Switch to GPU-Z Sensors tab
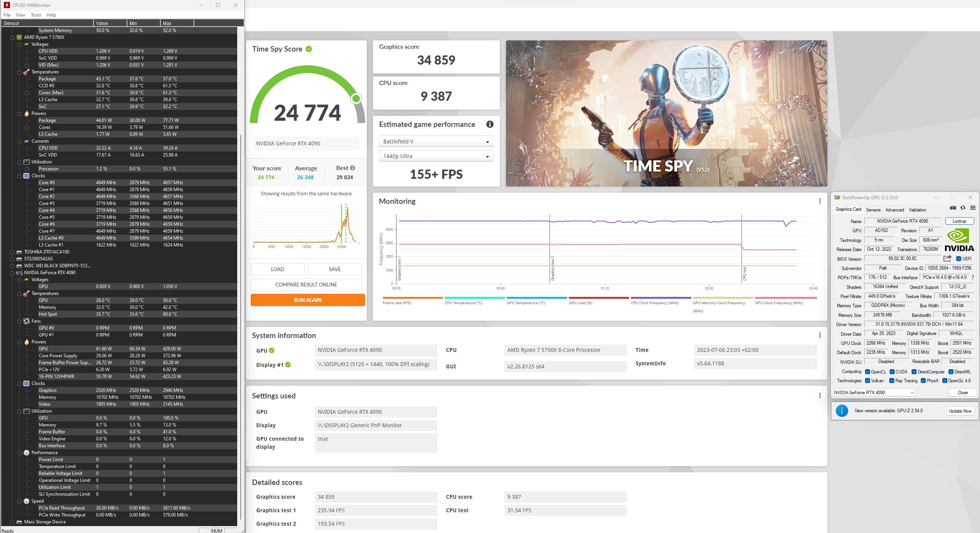980x533 pixels. (873, 210)
